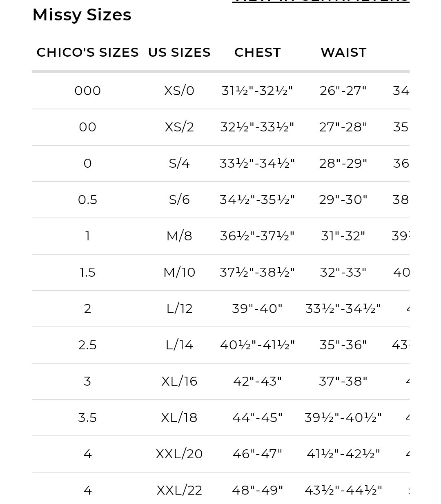Select Chico's size 0.5 cell
The height and width of the screenshot is (504, 441).
tap(88, 200)
